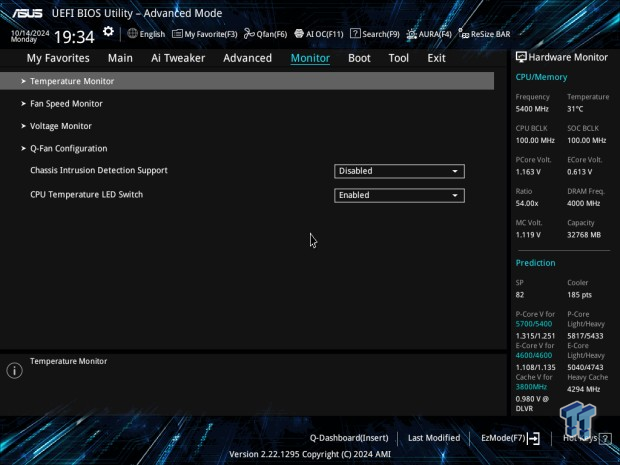Open My Favorite(F3) shortcut
620x465 pixels.
205,34
